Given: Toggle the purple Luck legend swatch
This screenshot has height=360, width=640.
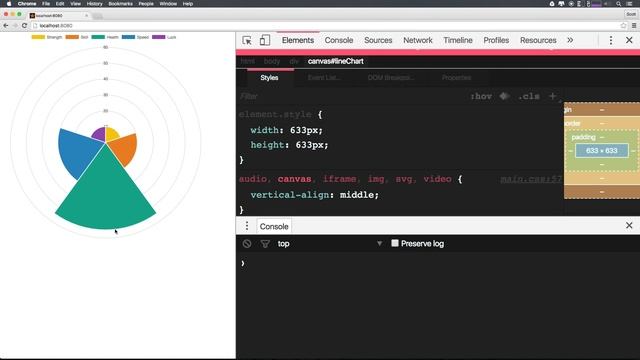Looking at the screenshot, I should 158,37.
